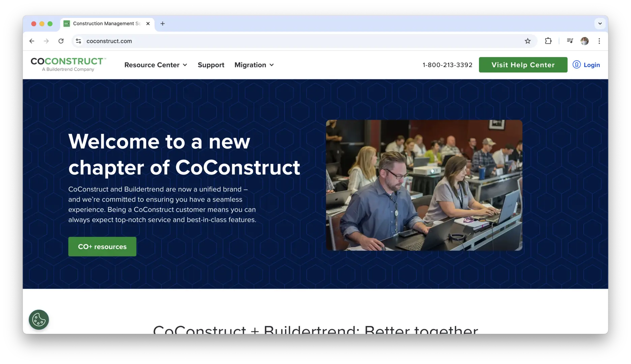Close the Construction Management tab

(148, 24)
